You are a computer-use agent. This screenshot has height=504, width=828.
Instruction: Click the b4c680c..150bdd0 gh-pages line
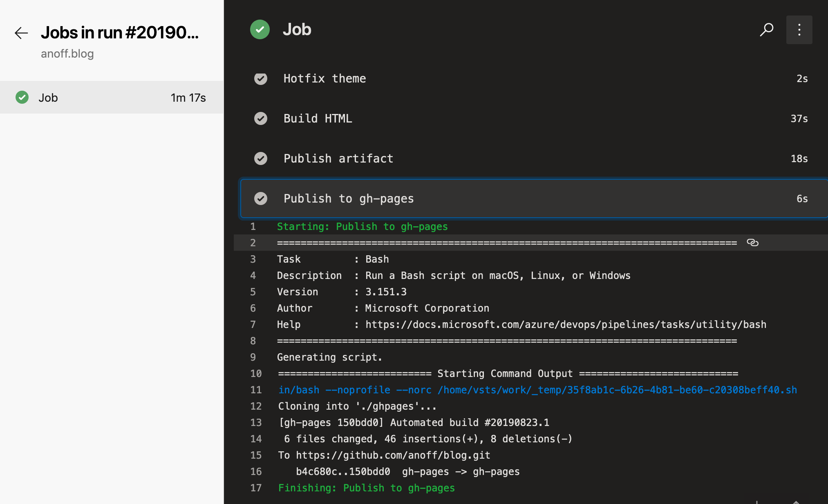pyautogui.click(x=407, y=471)
